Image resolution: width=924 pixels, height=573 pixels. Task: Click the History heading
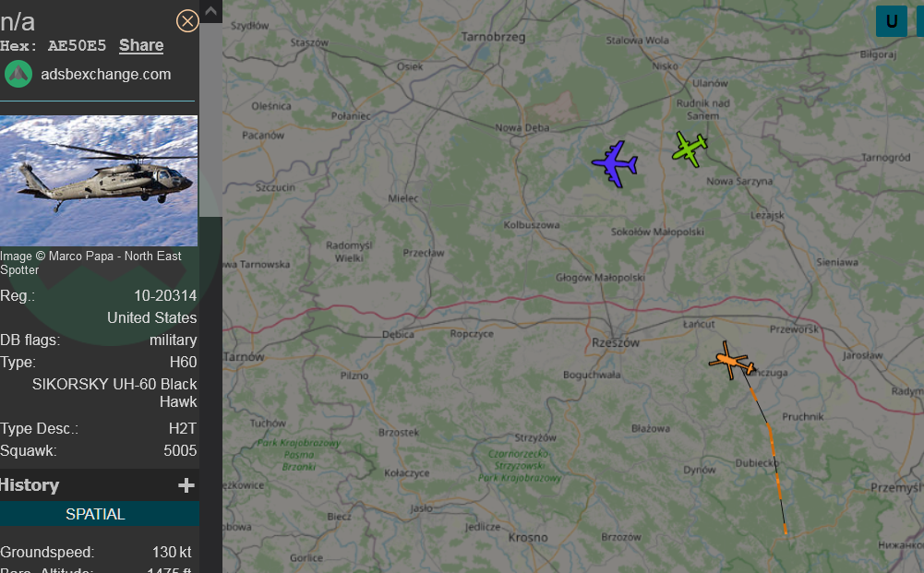pyautogui.click(x=30, y=485)
